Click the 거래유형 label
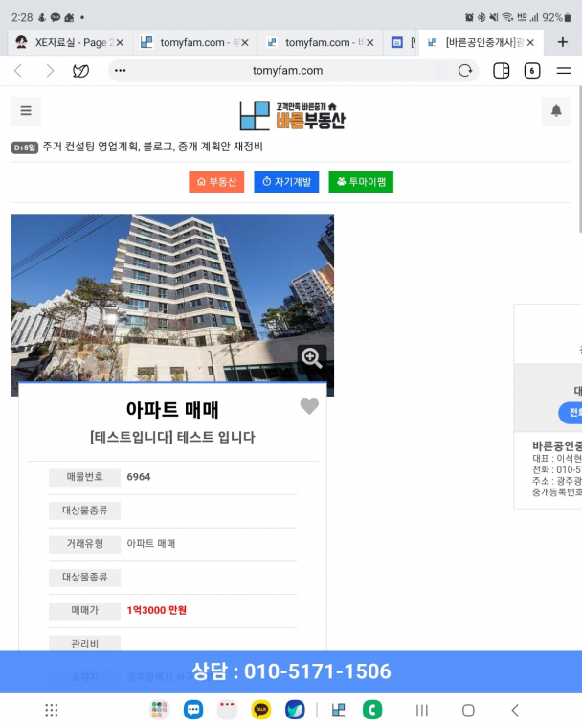Viewport: 582px width, 728px height. pos(84,544)
